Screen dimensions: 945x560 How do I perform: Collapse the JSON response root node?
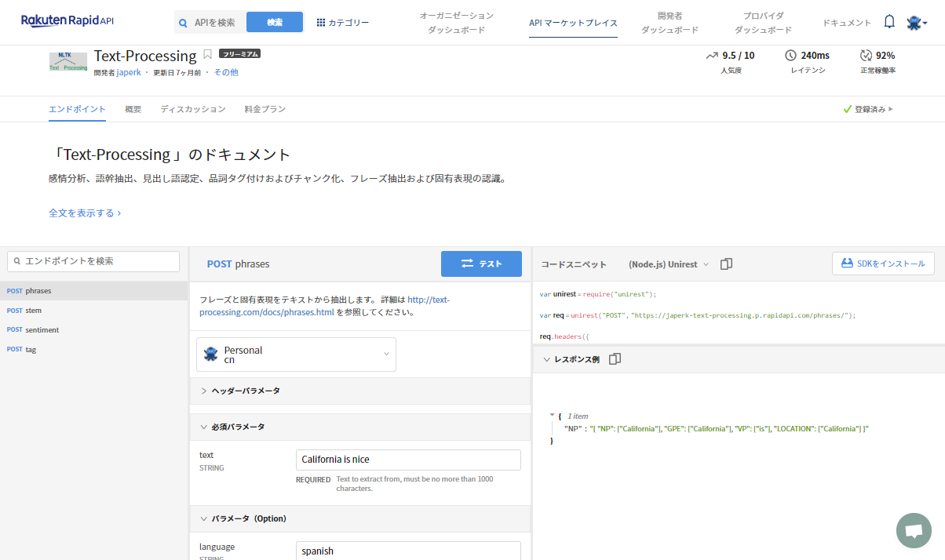pos(552,415)
